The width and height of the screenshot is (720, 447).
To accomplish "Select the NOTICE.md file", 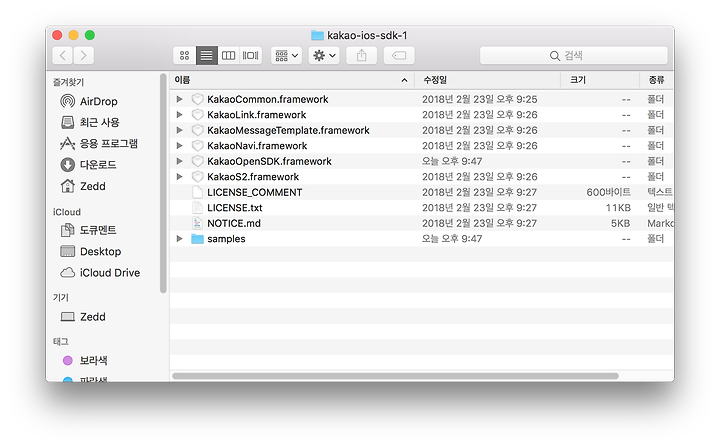I will coord(234,223).
